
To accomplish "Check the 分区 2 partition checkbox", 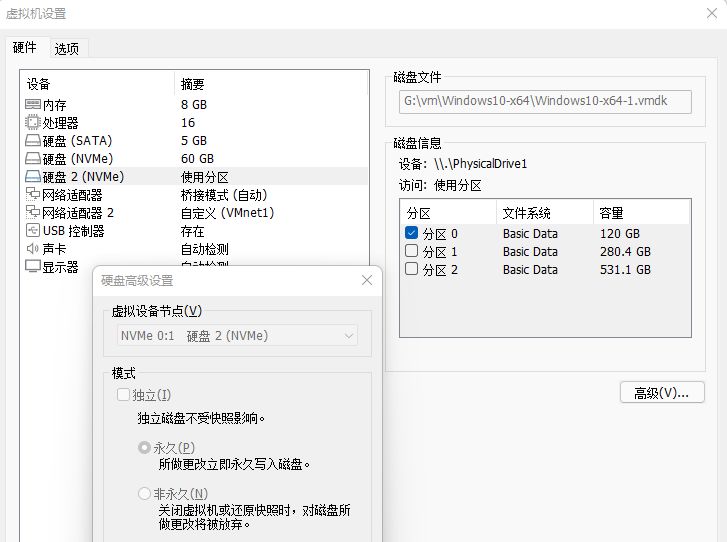I will [411, 269].
